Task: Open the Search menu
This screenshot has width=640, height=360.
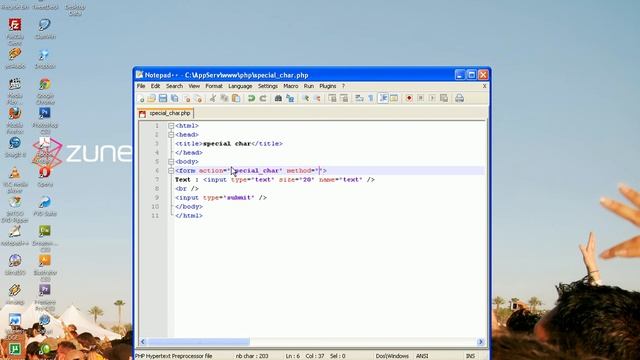Action: click(174, 86)
